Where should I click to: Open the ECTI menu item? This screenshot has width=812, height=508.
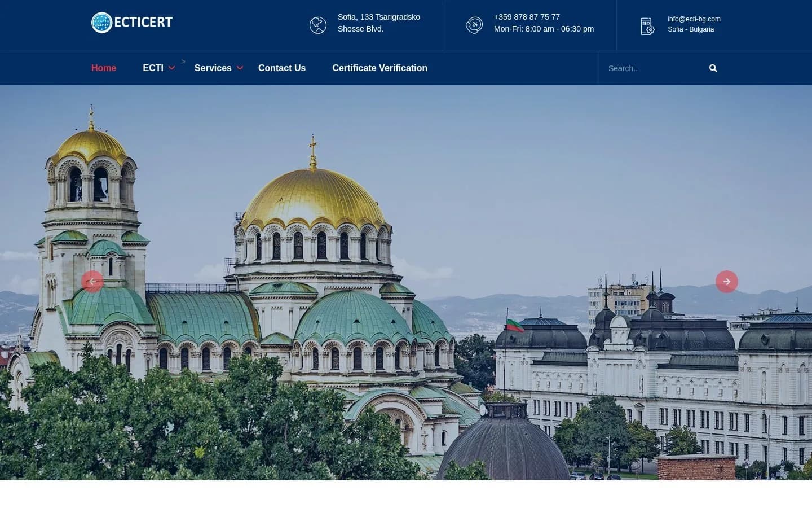[x=153, y=68]
